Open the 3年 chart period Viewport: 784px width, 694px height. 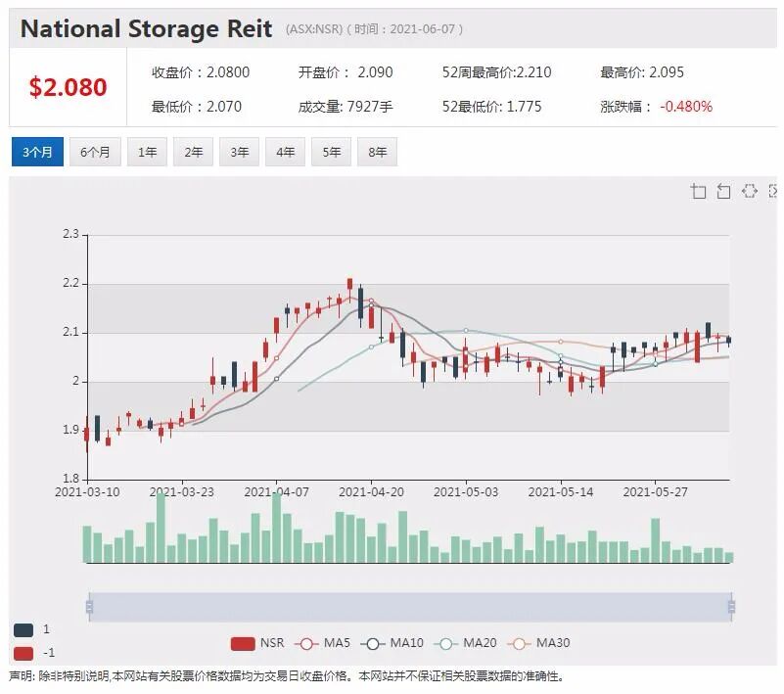(240, 152)
